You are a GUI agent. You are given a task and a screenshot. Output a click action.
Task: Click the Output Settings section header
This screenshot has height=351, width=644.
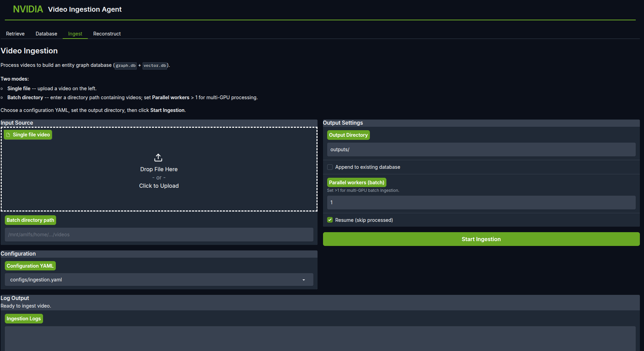pyautogui.click(x=343, y=123)
